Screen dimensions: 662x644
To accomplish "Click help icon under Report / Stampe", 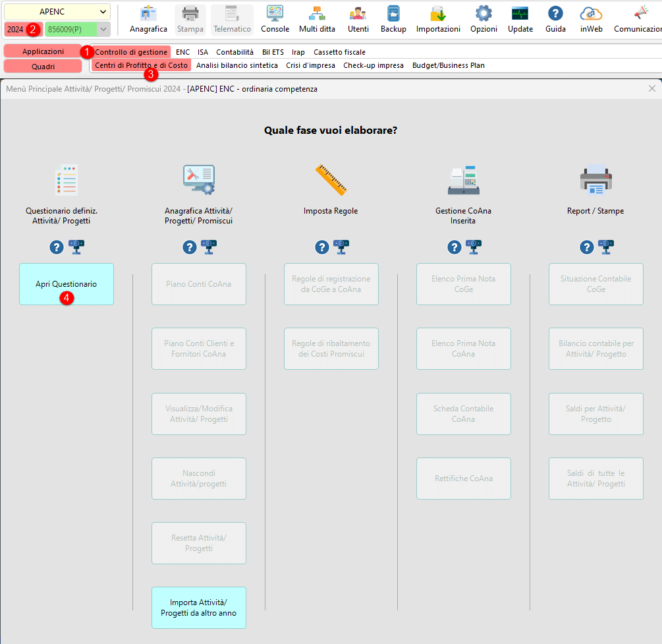I will point(586,247).
